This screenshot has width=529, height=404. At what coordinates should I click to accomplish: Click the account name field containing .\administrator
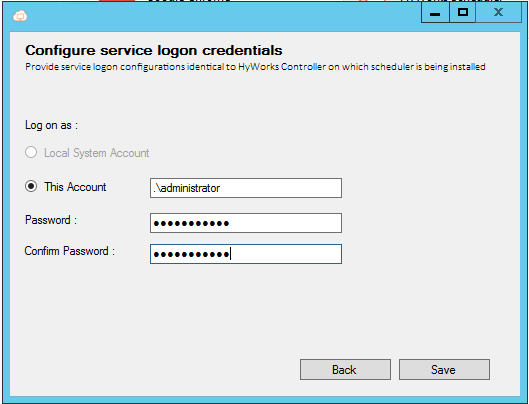tap(246, 188)
